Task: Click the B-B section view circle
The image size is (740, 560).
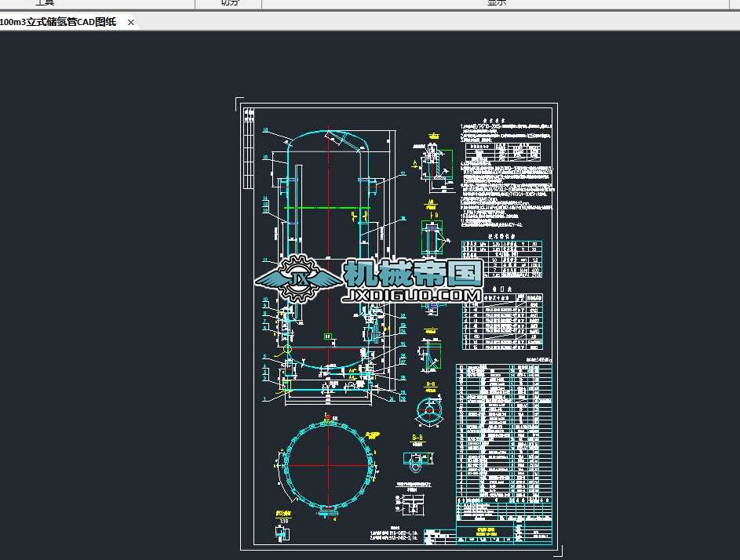Action: (x=430, y=410)
